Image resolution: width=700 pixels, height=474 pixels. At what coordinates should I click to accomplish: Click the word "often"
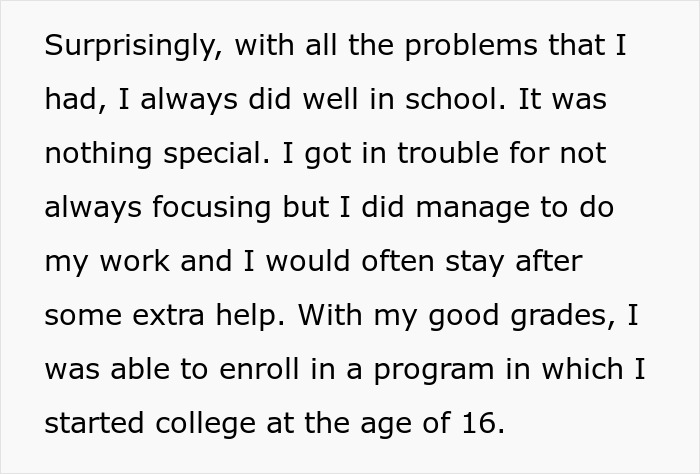coord(397,261)
